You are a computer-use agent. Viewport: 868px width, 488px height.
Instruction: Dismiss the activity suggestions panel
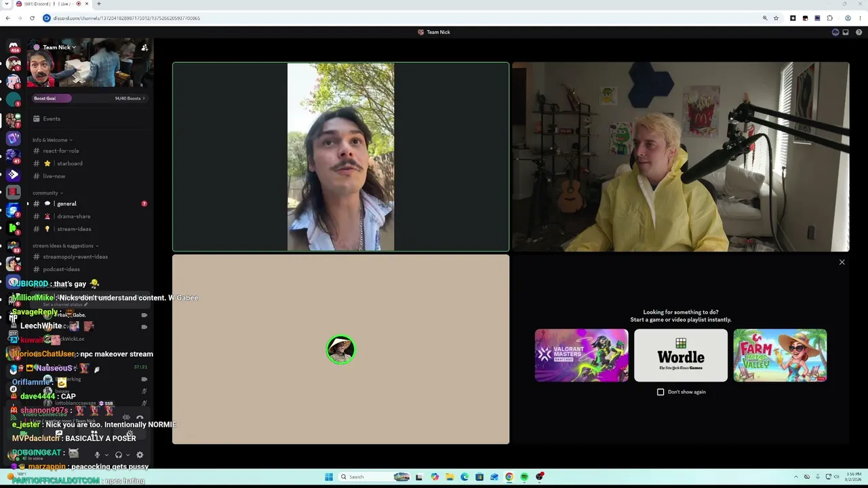[x=842, y=262]
